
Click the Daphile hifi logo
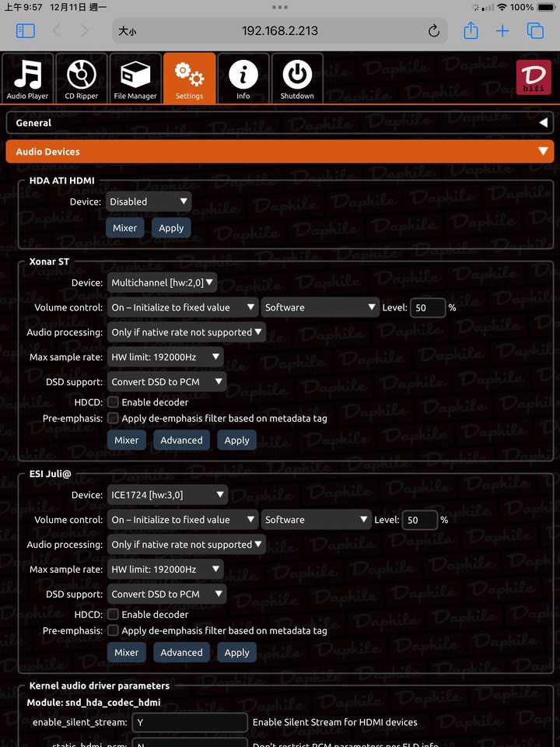[534, 77]
